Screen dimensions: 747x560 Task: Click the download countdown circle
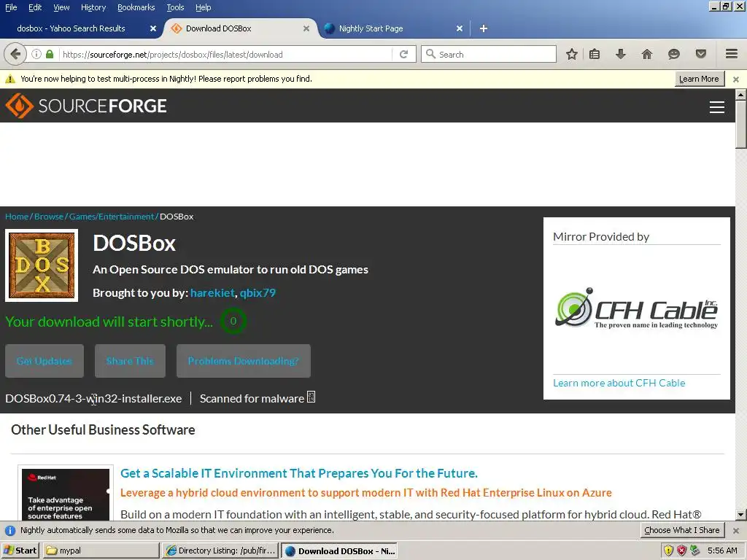pos(233,321)
